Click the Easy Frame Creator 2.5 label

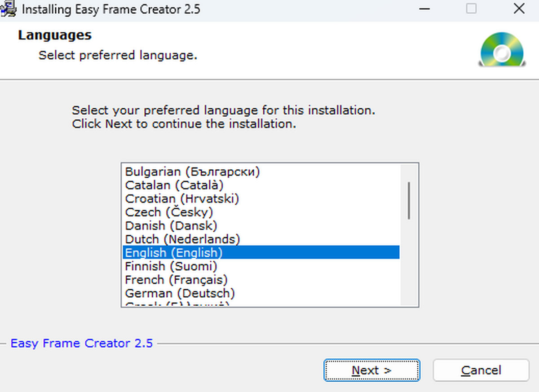[x=82, y=344]
